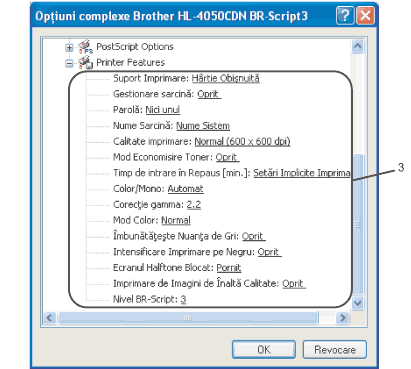Select the Gestionare sarcină label
411x369 pixels.
(154, 94)
